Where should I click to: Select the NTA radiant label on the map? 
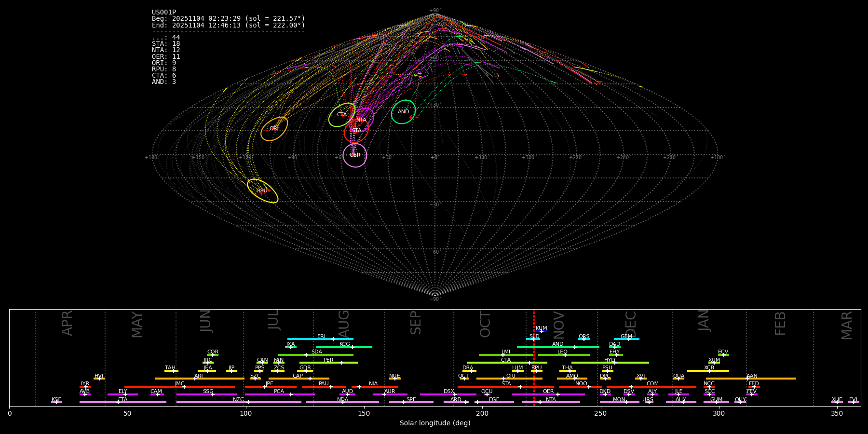tap(361, 120)
